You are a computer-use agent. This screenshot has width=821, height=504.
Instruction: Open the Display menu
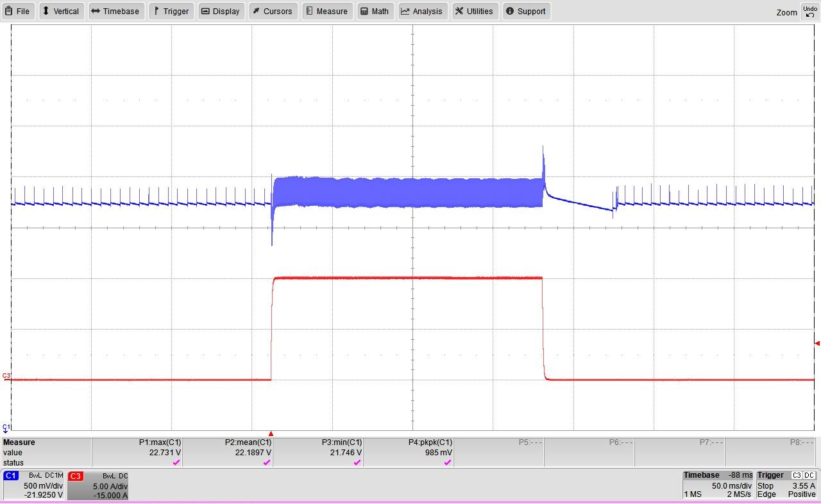click(221, 11)
